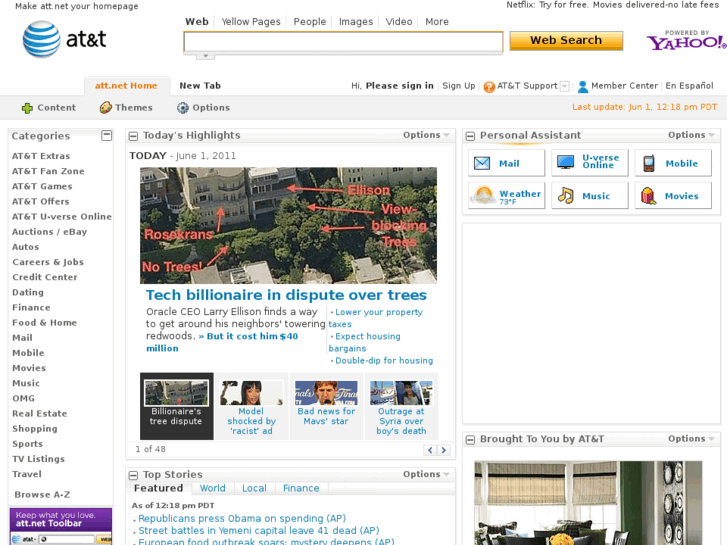Click the main tree dispute aerial image
Viewport: 727px width, 545px height.
[288, 225]
